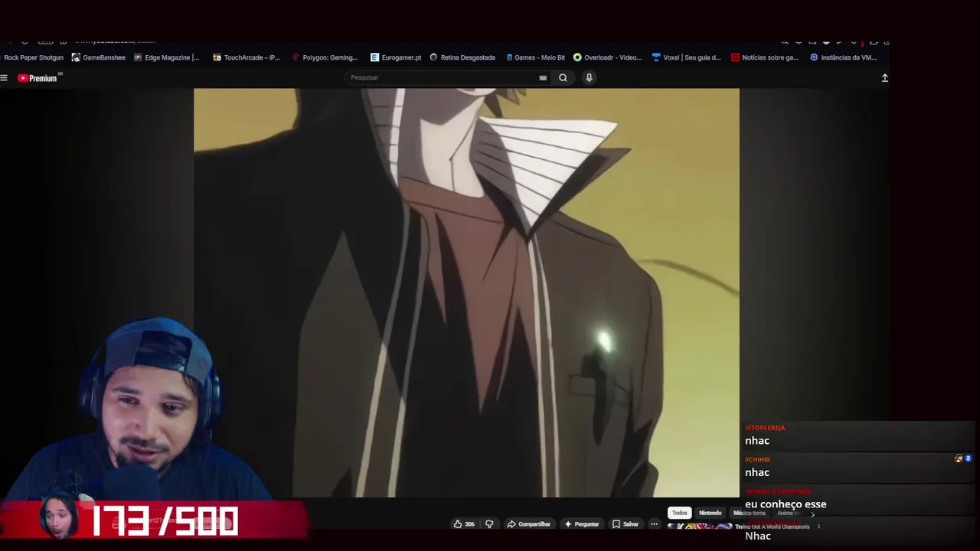Image resolution: width=980 pixels, height=551 pixels.
Task: Like the video with thumbs up
Action: point(464,524)
